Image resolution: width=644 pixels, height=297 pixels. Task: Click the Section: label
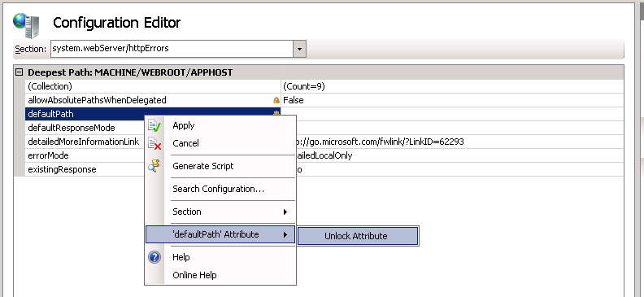30,49
